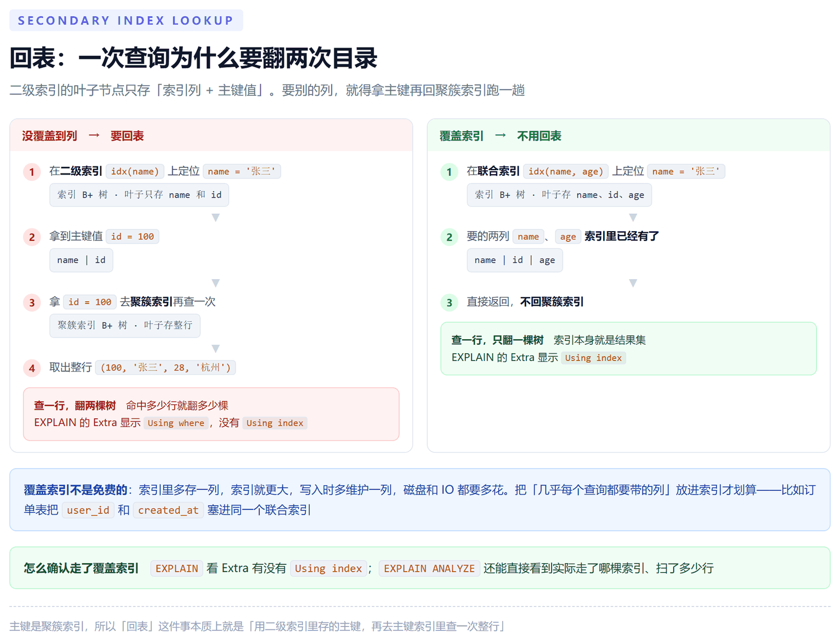Click the footer note beginning "主键是聚簇索引"
Image resolution: width=840 pixels, height=641 pixels.
[258, 626]
